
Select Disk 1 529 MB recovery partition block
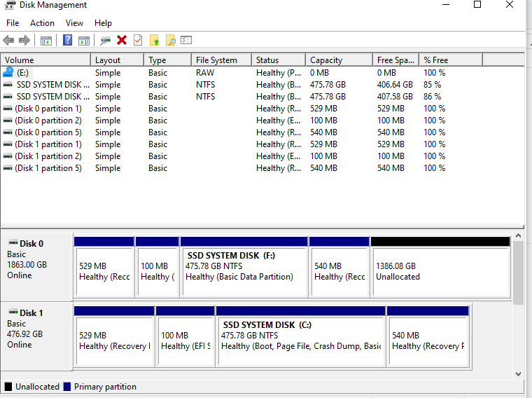114,337
